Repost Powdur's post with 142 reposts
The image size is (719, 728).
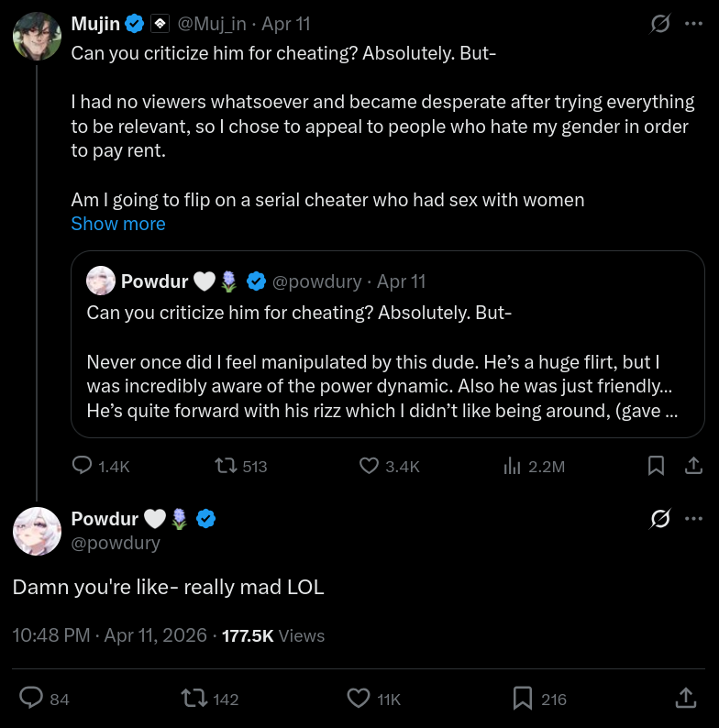[210, 699]
